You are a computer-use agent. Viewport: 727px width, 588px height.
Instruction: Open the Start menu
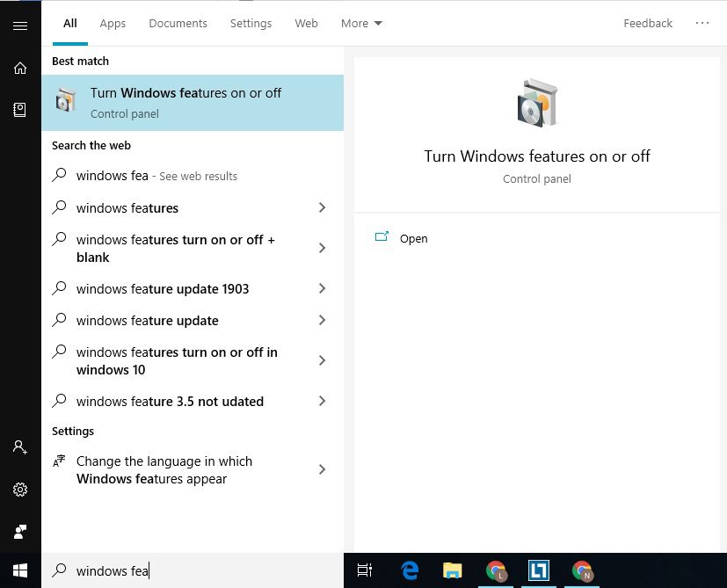tap(20, 570)
